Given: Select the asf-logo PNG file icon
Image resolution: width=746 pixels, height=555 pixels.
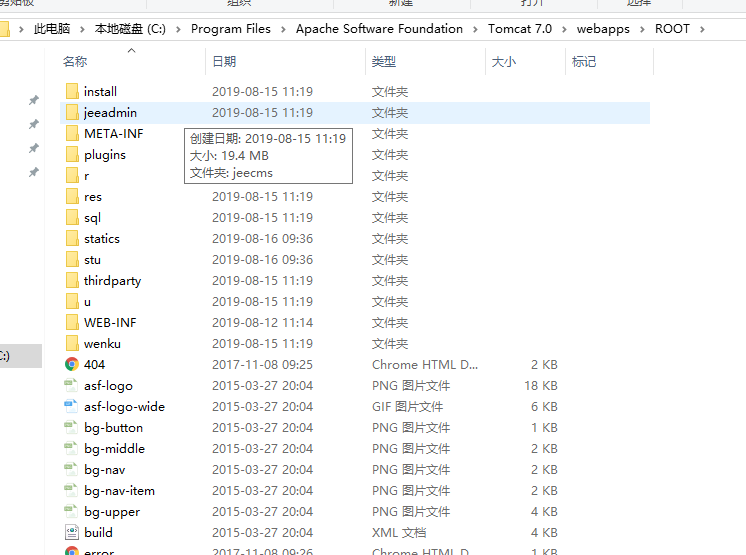Looking at the screenshot, I should coord(71,386).
